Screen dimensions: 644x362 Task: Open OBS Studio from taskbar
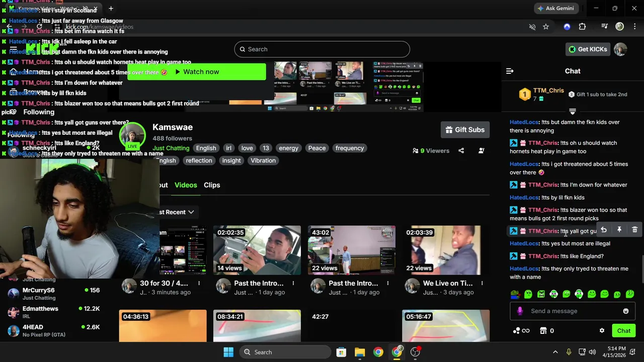416,352
